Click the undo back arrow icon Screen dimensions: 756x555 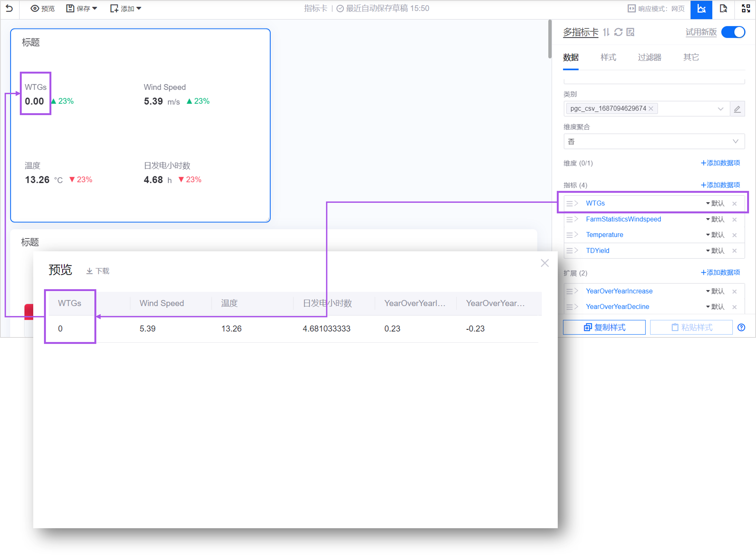(9, 8)
